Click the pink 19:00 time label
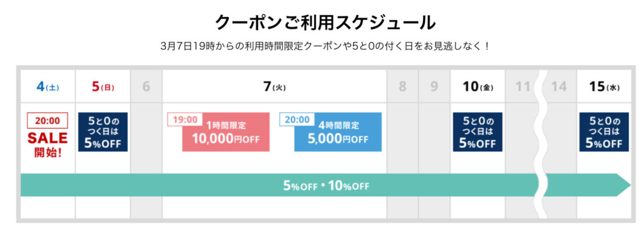This screenshot has height=226, width=644. click(185, 119)
